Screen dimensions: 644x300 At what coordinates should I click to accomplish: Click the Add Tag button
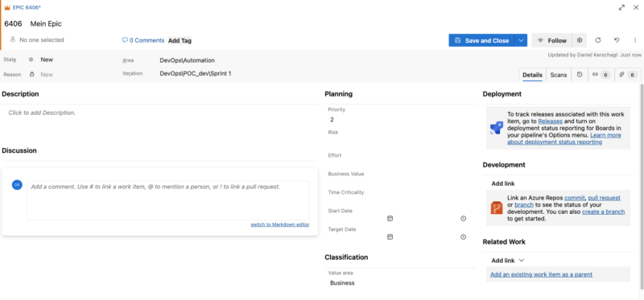click(180, 41)
